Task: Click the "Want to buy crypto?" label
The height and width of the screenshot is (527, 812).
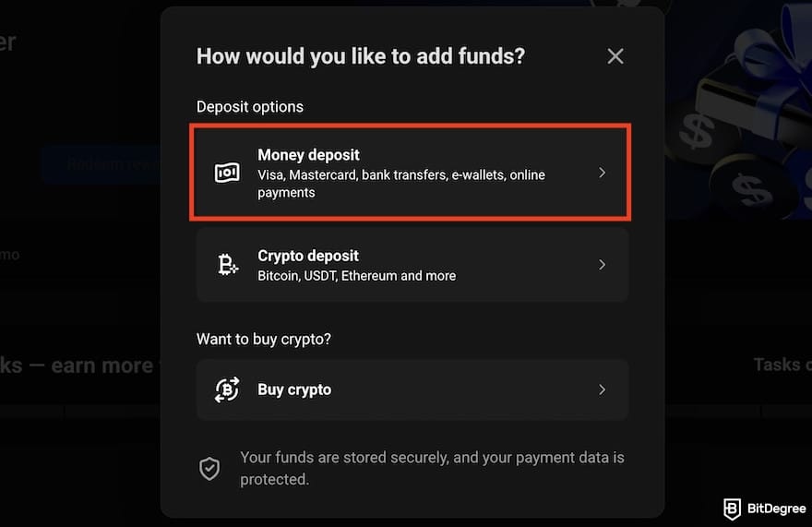Action: (x=264, y=339)
